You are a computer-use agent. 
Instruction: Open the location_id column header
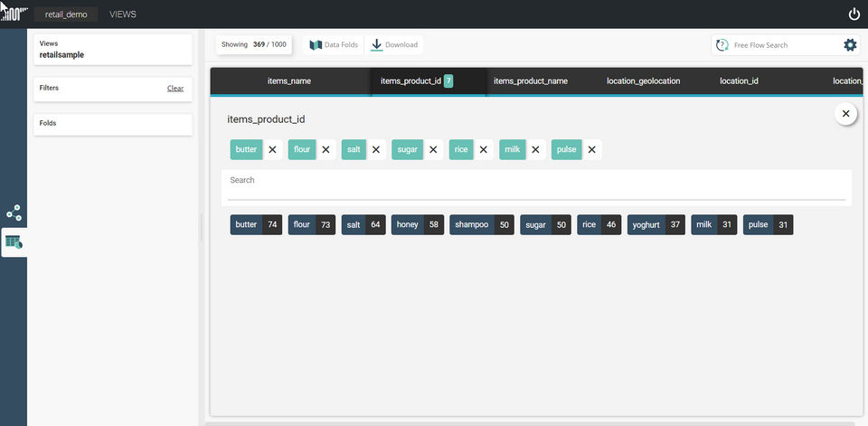pyautogui.click(x=739, y=81)
